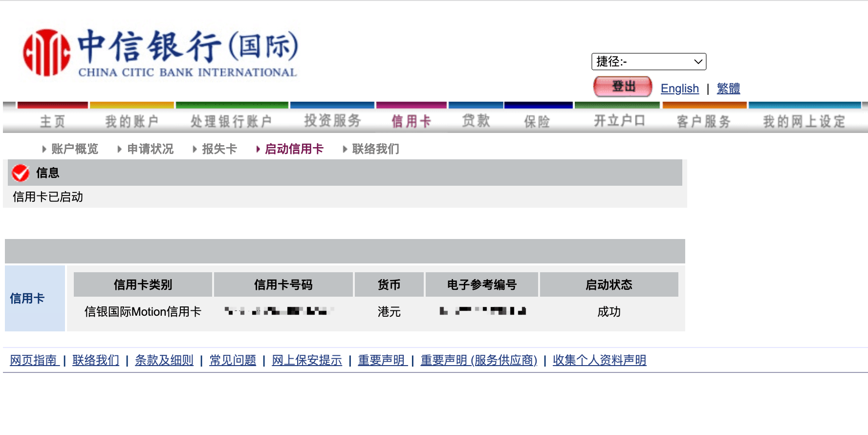Open the 开立户口 tab
Image resolution: width=868 pixels, height=435 pixels.
point(619,121)
